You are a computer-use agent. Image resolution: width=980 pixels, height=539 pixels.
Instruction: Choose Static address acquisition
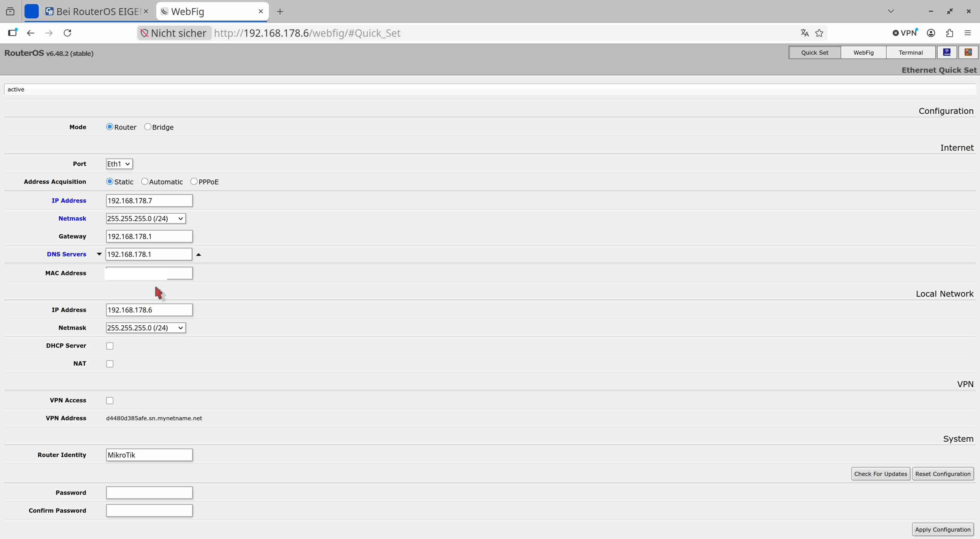110,181
